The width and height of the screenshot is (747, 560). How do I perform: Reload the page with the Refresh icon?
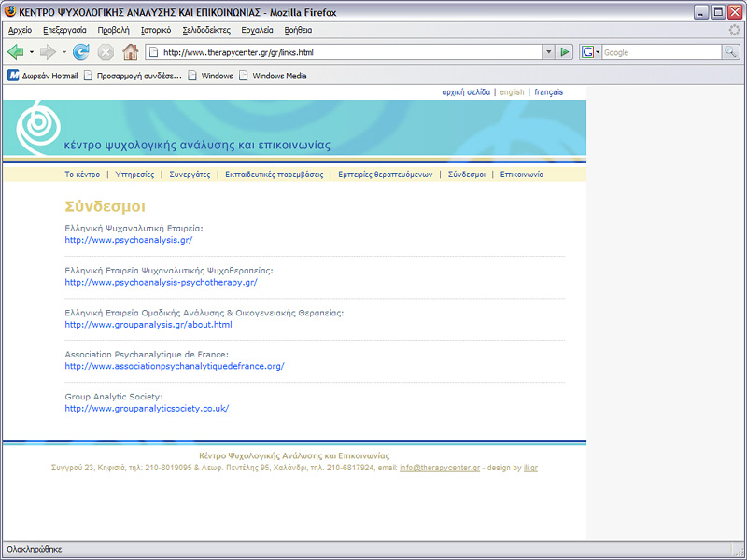(81, 52)
